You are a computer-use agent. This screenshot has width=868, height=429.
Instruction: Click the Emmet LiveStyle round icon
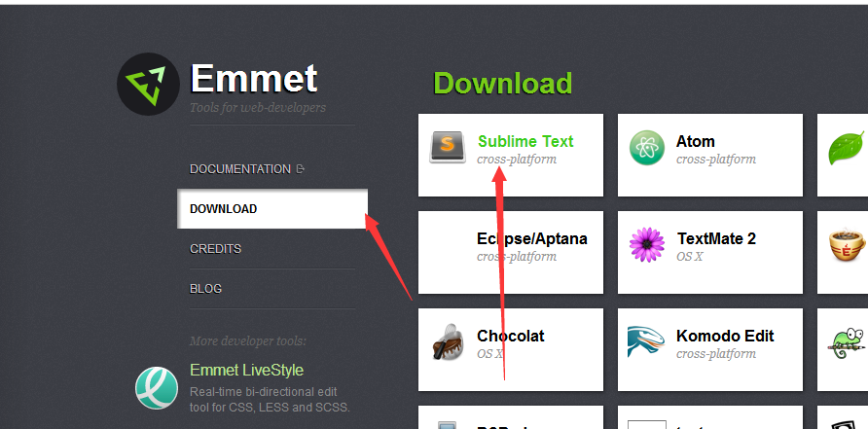coord(157,388)
